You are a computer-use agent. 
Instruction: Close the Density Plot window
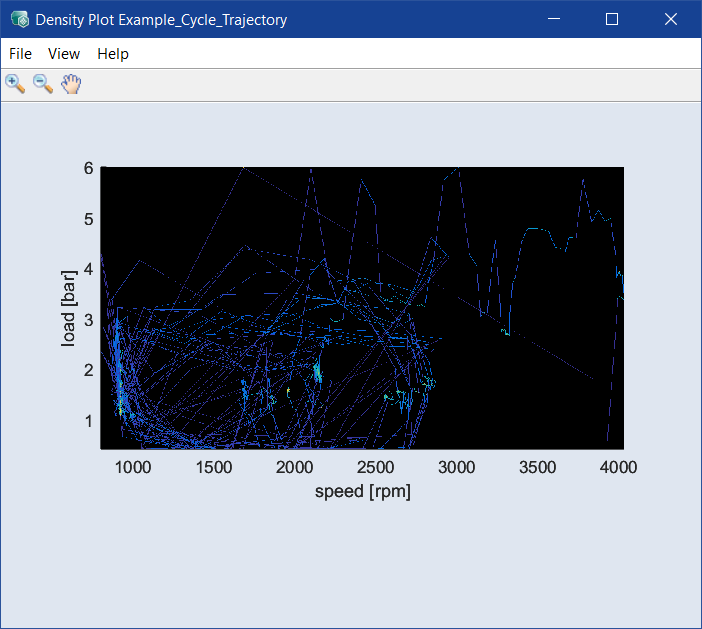point(671,19)
